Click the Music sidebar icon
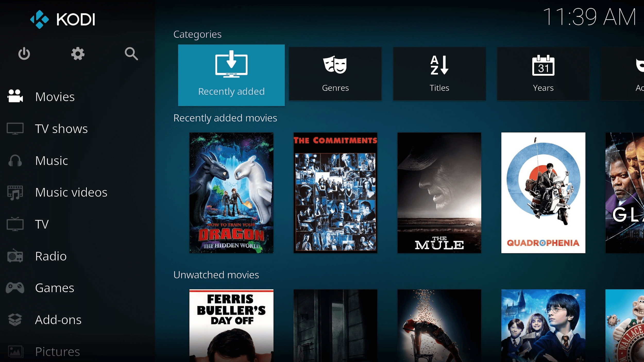The image size is (644, 362). point(15,160)
